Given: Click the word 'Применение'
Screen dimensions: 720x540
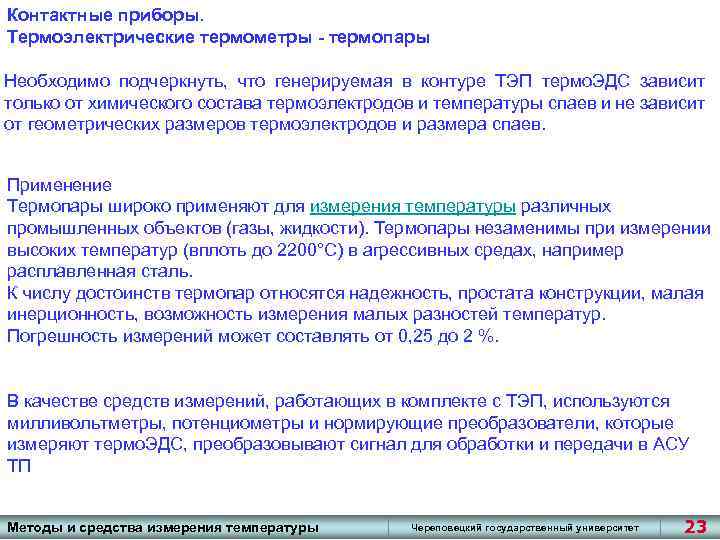Looking at the screenshot, I should pyautogui.click(x=59, y=185).
